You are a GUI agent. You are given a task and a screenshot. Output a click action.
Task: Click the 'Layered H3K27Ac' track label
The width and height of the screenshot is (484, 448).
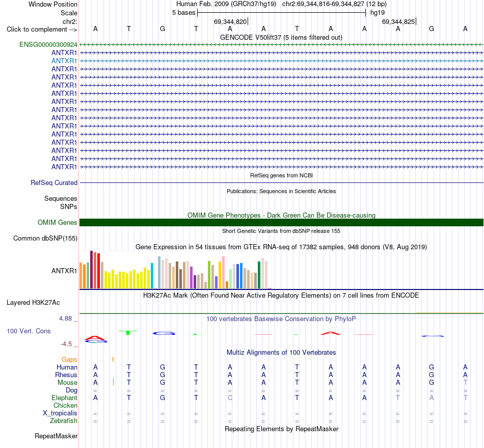coord(33,303)
